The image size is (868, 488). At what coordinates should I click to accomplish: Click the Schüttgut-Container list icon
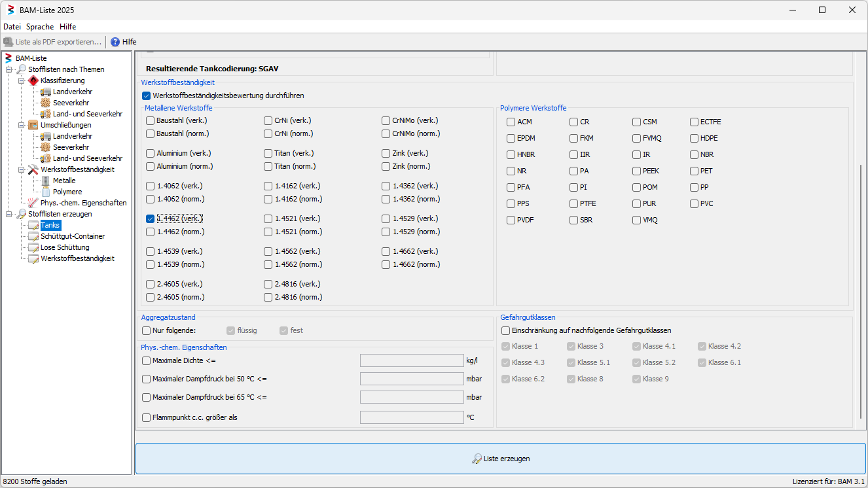[x=33, y=236]
